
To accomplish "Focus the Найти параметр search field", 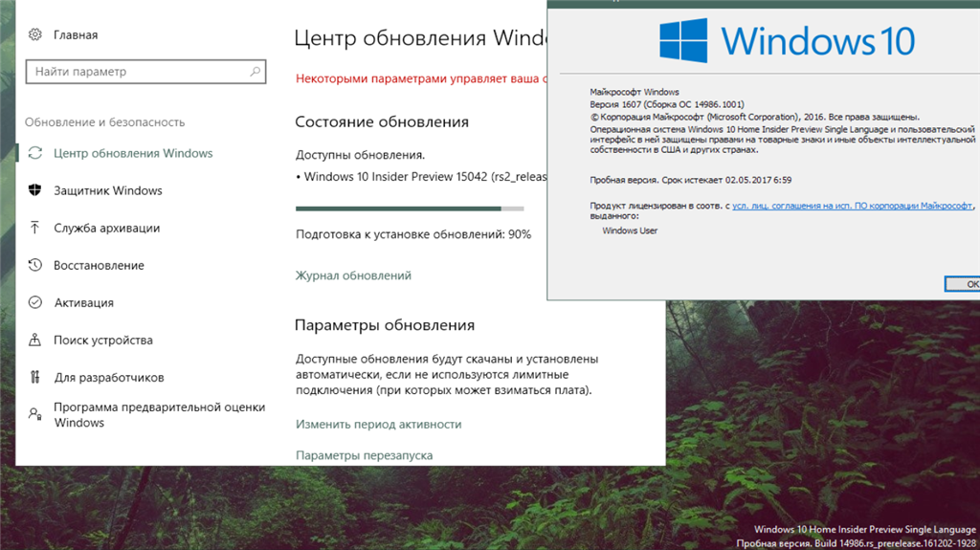I will coord(145,71).
